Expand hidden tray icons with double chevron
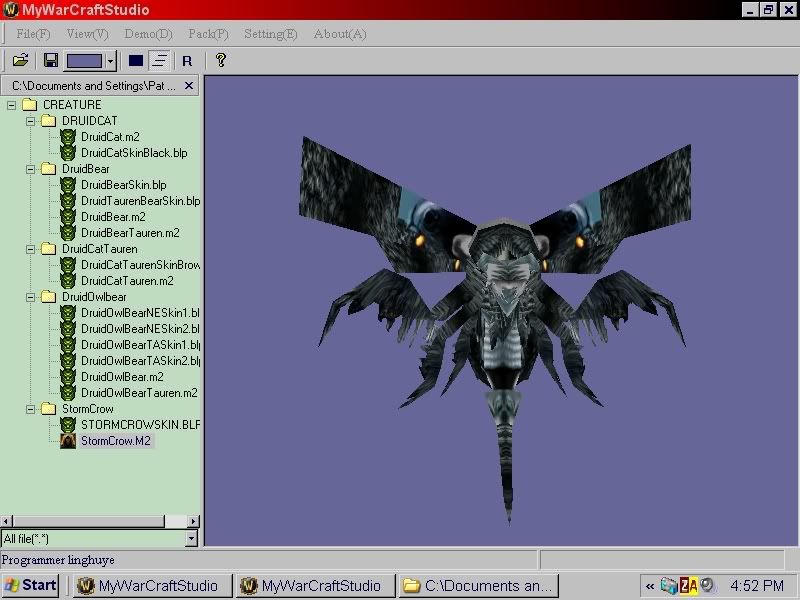The height and width of the screenshot is (600, 800). pos(649,586)
